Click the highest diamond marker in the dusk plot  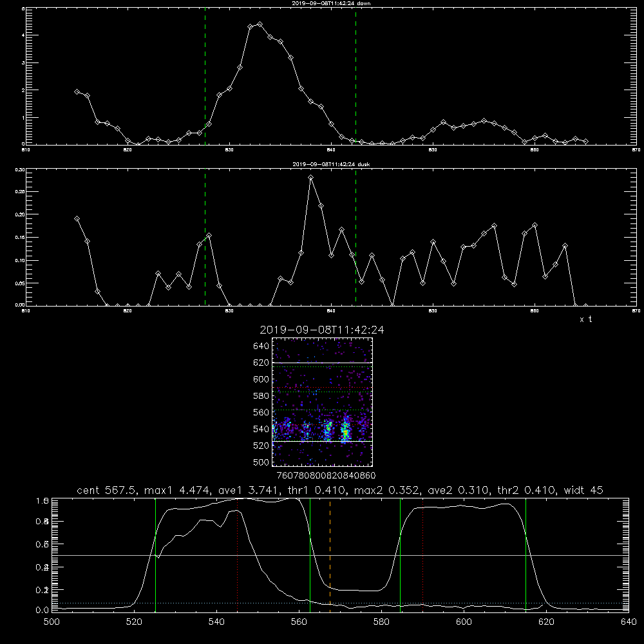311,178
